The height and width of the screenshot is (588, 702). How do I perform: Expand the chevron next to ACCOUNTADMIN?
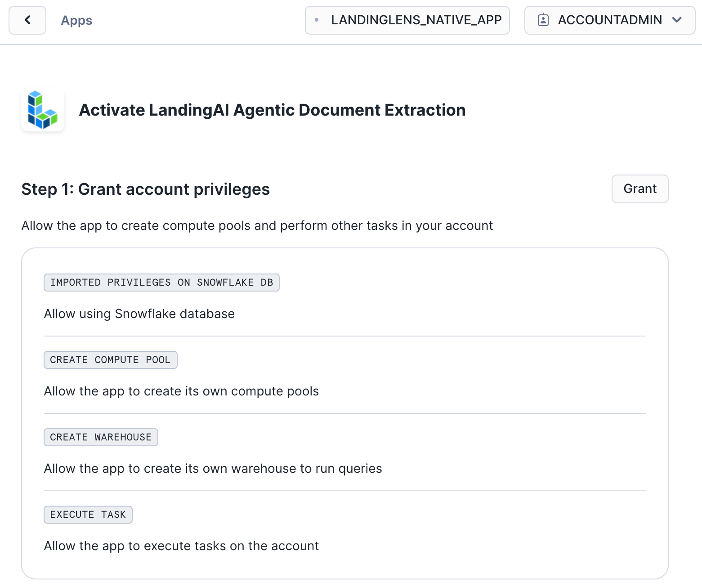point(678,20)
